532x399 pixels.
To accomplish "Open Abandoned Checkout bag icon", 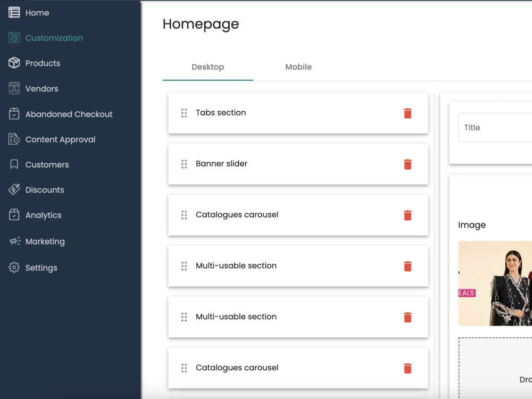I will [x=14, y=114].
